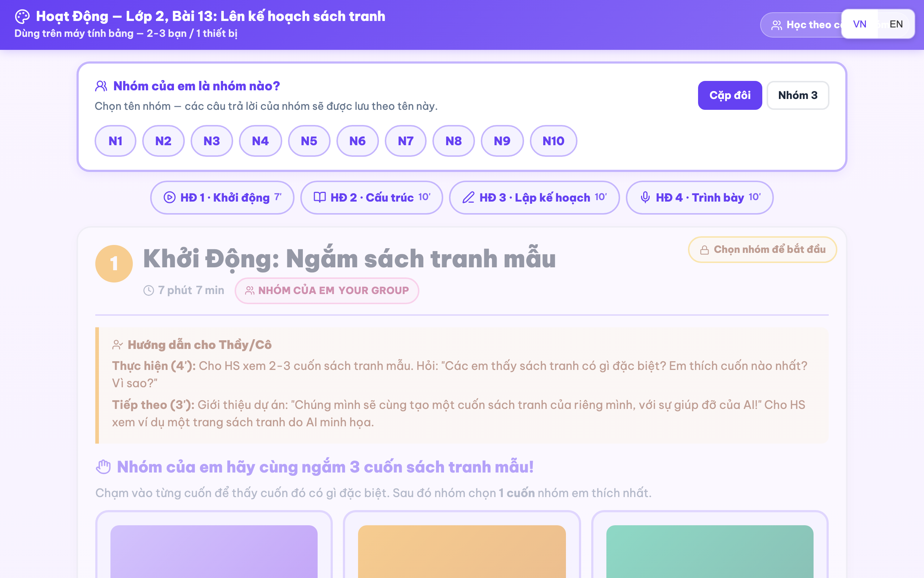Click the play icon in HĐ 1 tab
Viewport: 924px width, 578px height.
170,197
